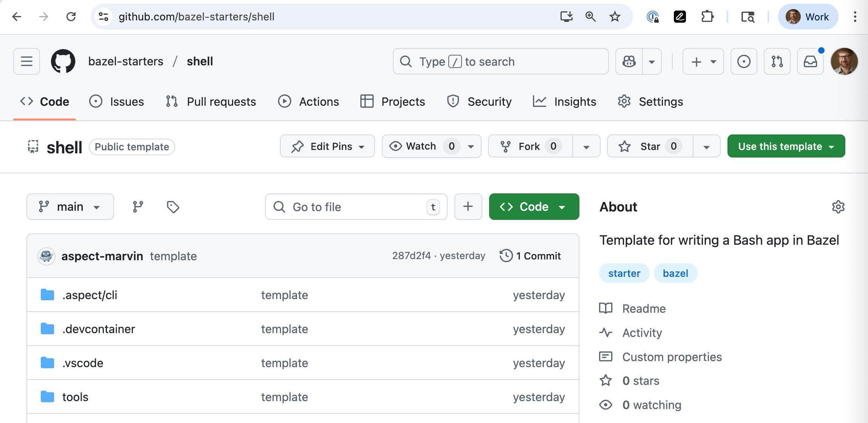This screenshot has height=423, width=868.
Task: Focus the Go to file search field
Action: point(356,207)
